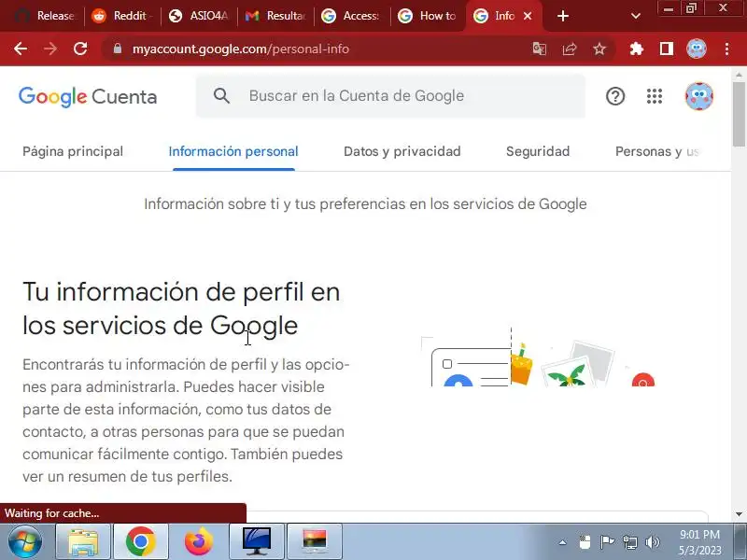Switch to the ASIO4A tab
The height and width of the screenshot is (560, 747).
pos(199,16)
